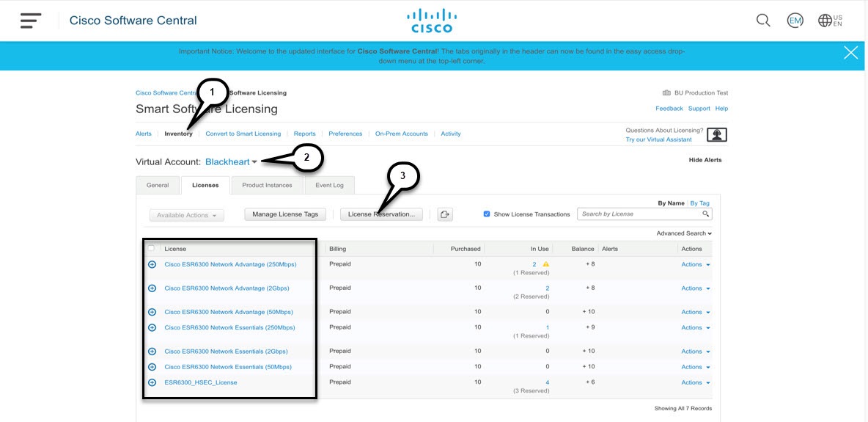The image size is (868, 422).
Task: Open Convert to Smart Licensing
Action: click(x=243, y=134)
